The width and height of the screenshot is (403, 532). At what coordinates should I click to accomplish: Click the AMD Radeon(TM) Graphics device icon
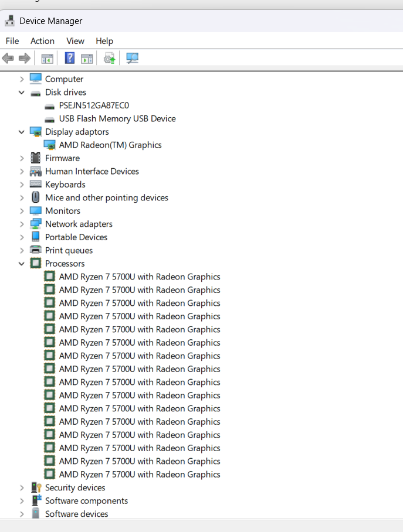(x=50, y=145)
